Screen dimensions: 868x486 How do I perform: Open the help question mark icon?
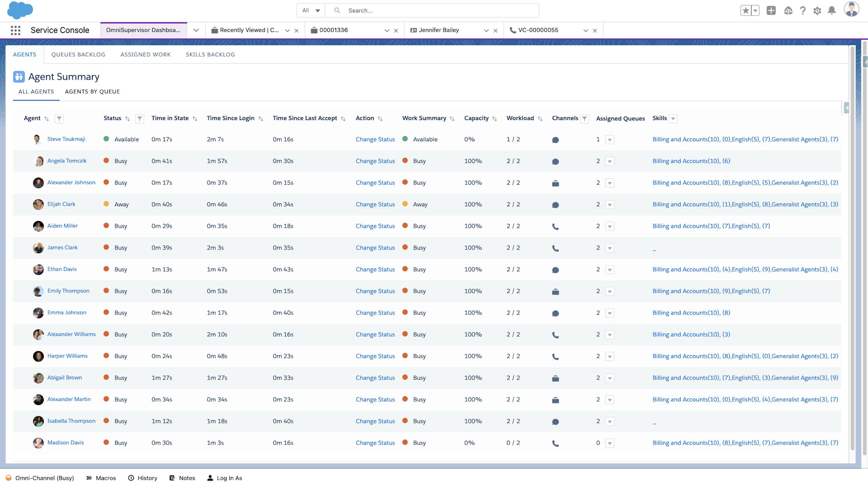pyautogui.click(x=803, y=11)
